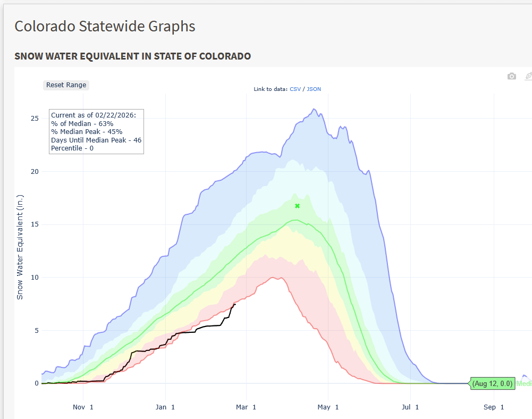Click the green Aug 12 hover label
Viewport: 532px width, 419px height.
click(x=492, y=383)
